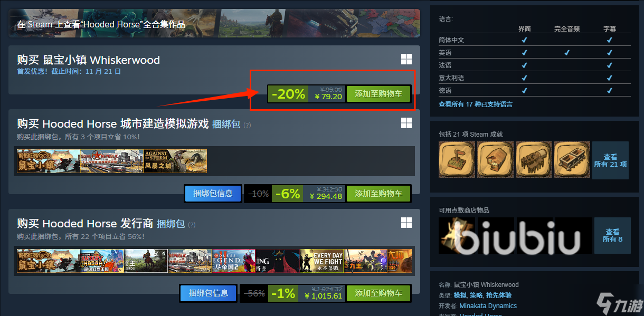
Task: Open the fourth achievement icon with the minecart
Action: [x=572, y=159]
